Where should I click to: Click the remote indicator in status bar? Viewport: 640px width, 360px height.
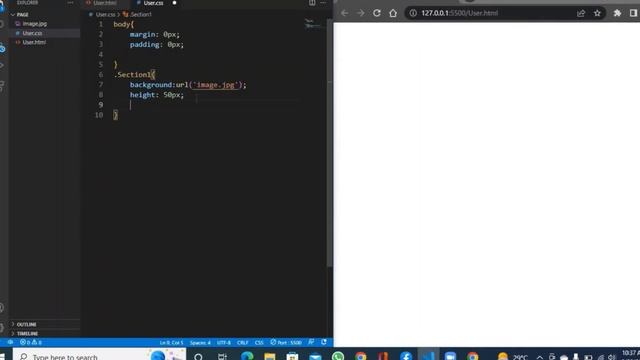pyautogui.click(x=10, y=342)
